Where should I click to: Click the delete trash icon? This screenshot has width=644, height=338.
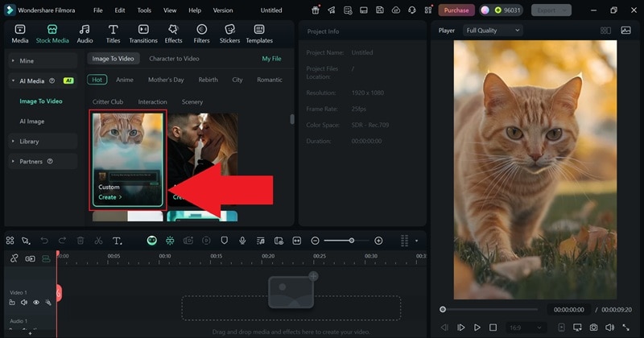point(80,241)
